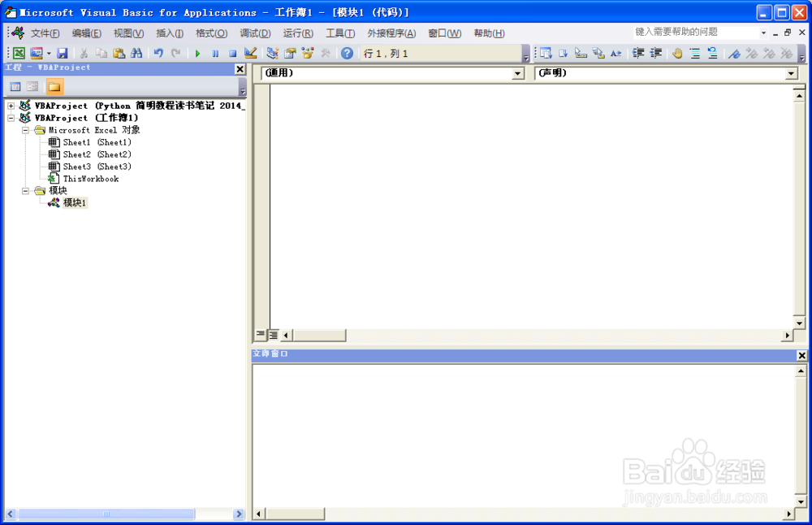Open the 外接程序(A) menu
This screenshot has height=525, width=812.
(x=391, y=33)
